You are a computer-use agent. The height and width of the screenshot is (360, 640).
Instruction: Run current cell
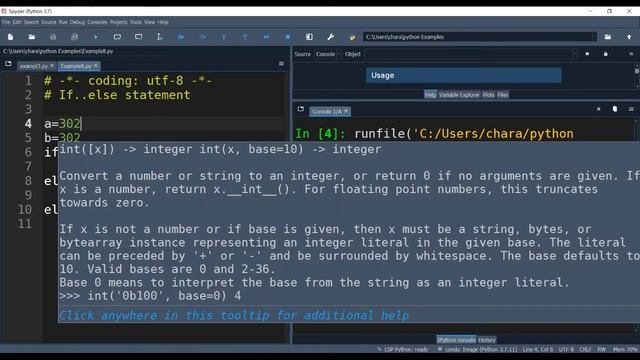117,37
